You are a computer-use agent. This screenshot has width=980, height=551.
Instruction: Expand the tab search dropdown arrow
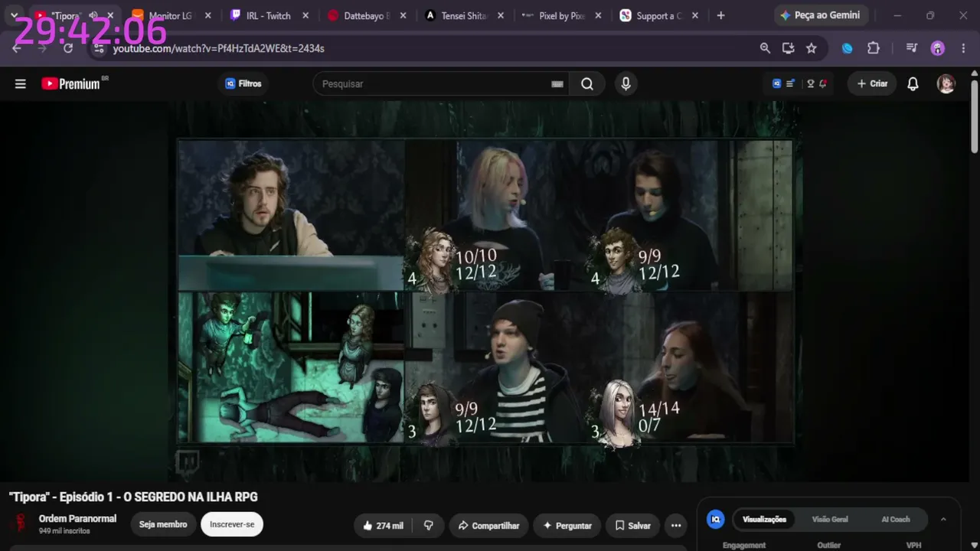tap(14, 15)
